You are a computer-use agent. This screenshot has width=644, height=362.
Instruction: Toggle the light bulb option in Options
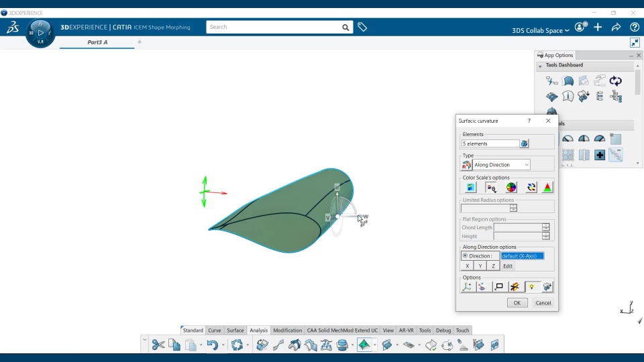(531, 287)
